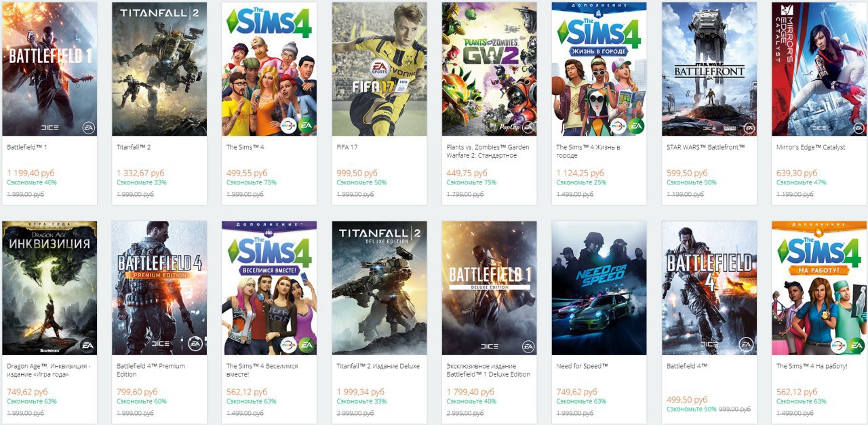Open The Sims 4 base game cover

click(x=269, y=69)
